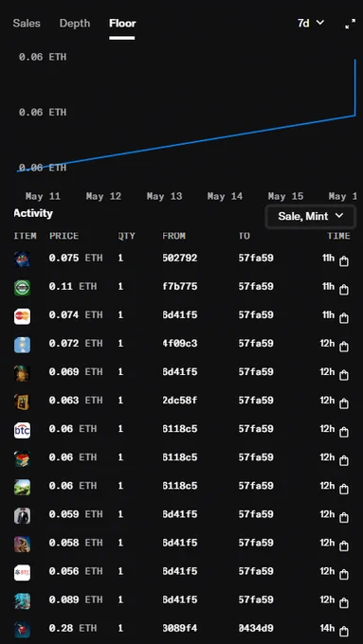Open sender 6d41f5 in 0.074 ETH row
This screenshot has width=363, height=644.
pyautogui.click(x=180, y=315)
